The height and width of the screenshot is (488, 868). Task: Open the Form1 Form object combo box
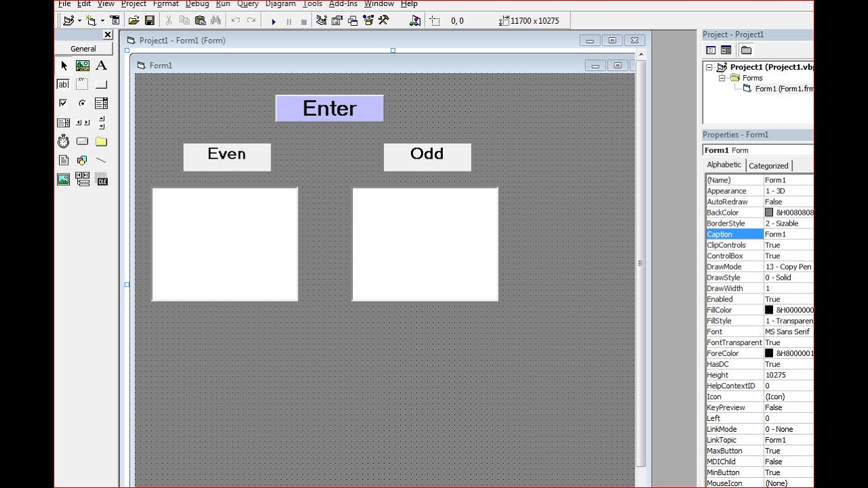click(x=758, y=150)
